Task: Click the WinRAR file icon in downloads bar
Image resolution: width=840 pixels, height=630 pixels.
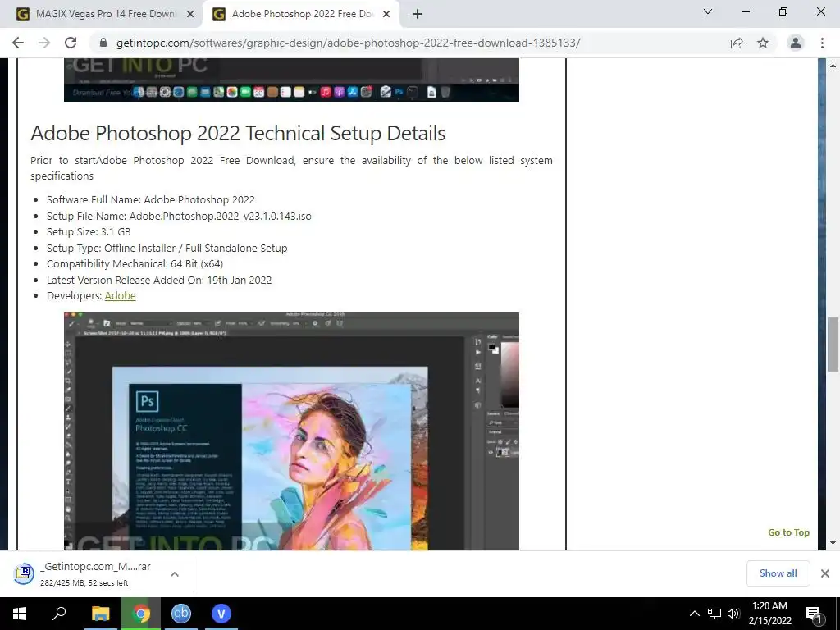Action: click(x=24, y=573)
